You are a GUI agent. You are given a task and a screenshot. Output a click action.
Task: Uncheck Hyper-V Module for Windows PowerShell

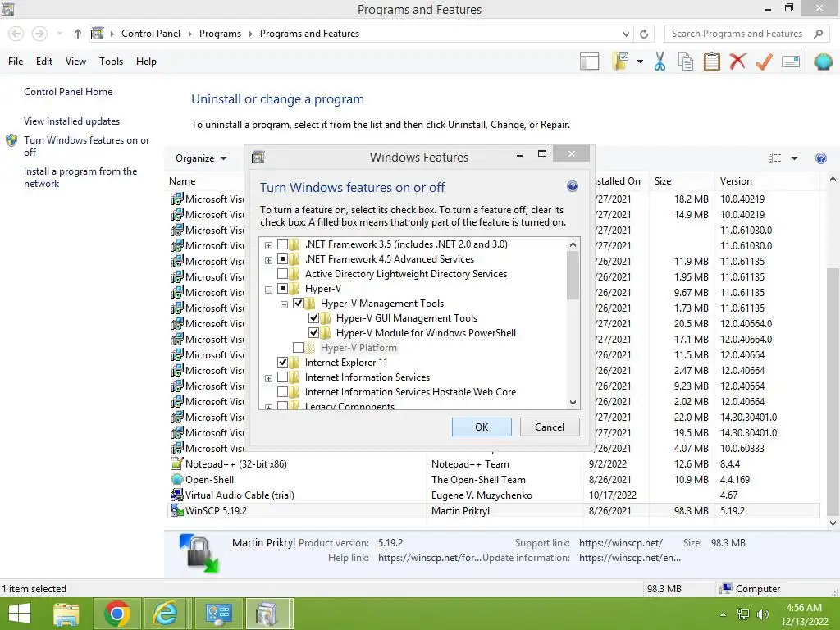click(x=313, y=333)
